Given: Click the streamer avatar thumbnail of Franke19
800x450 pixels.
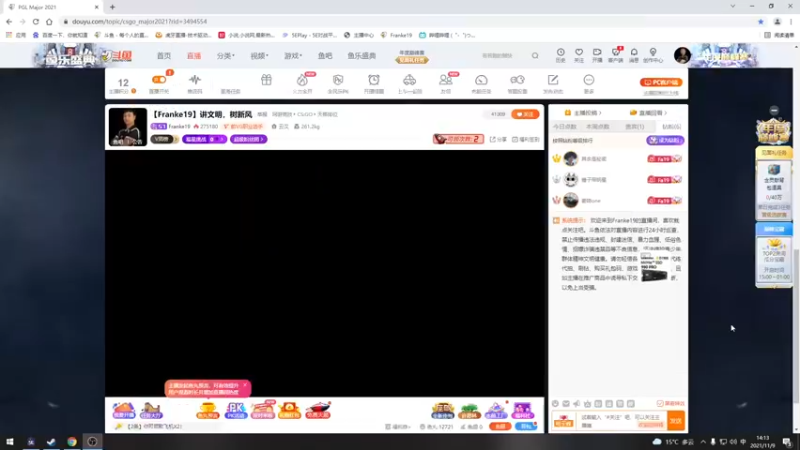Looking at the screenshot, I should [128, 127].
